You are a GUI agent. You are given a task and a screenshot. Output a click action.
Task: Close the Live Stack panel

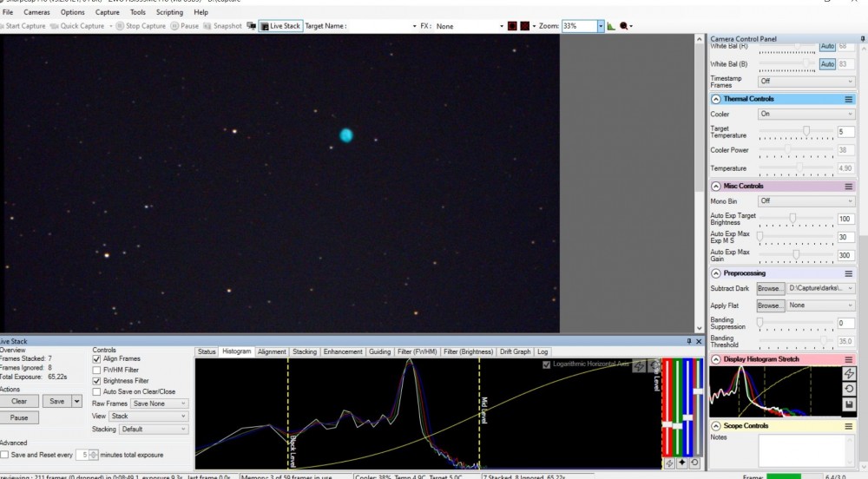coord(699,341)
